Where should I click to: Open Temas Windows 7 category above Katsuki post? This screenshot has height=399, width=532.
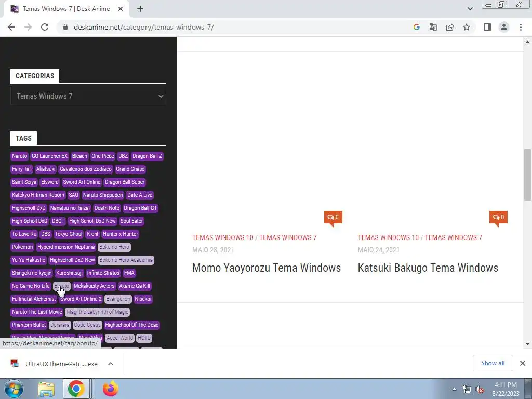tap(453, 237)
